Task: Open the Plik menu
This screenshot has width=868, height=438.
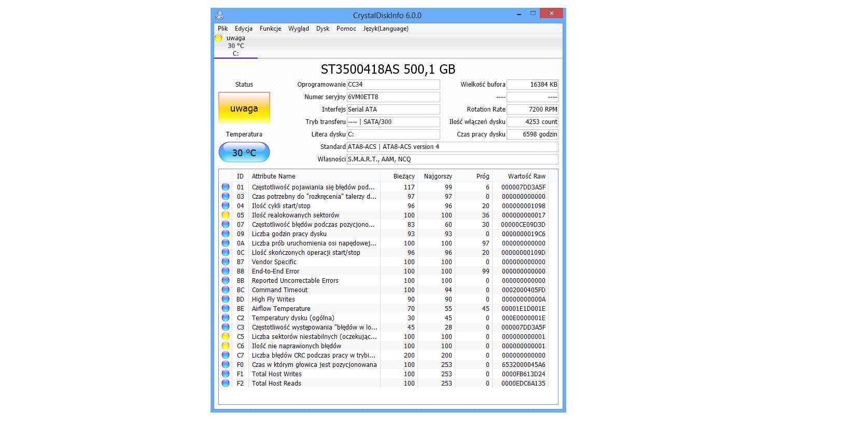Action: tap(222, 29)
